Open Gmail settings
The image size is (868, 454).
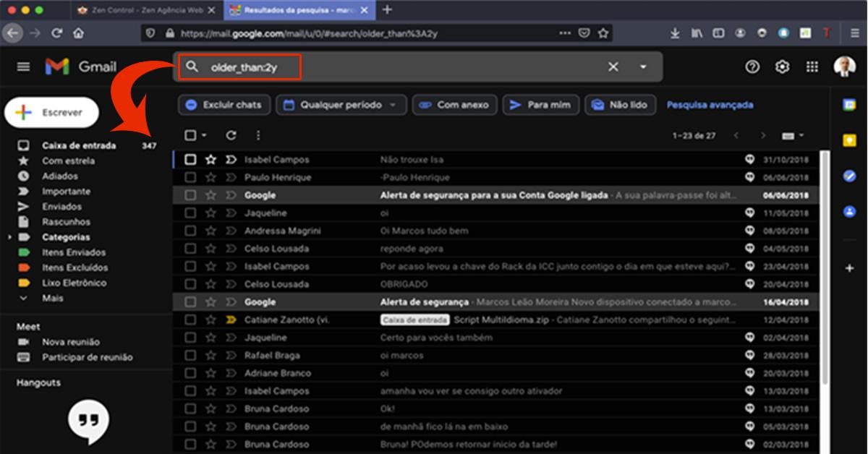pos(781,67)
